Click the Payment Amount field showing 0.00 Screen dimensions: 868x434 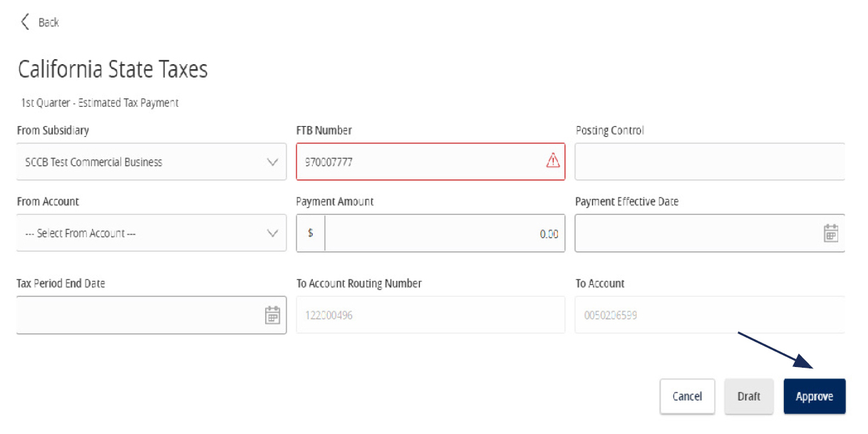coord(456,232)
